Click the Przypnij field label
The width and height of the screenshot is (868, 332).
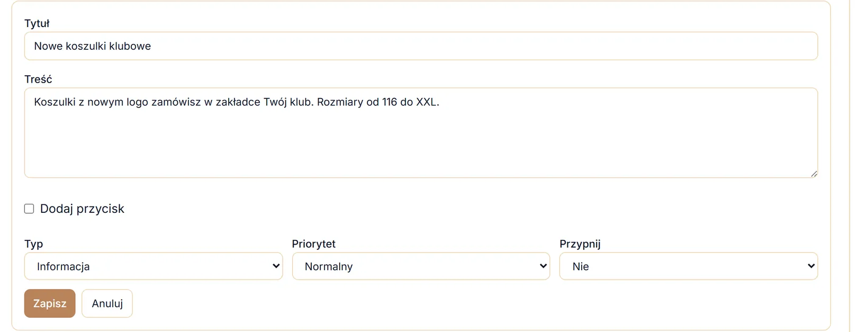click(x=580, y=244)
